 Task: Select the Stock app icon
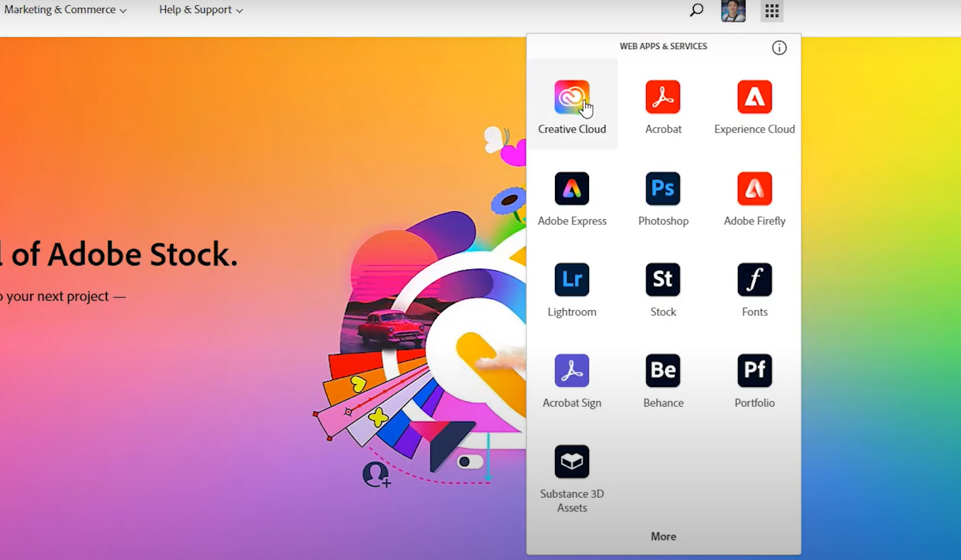[663, 279]
